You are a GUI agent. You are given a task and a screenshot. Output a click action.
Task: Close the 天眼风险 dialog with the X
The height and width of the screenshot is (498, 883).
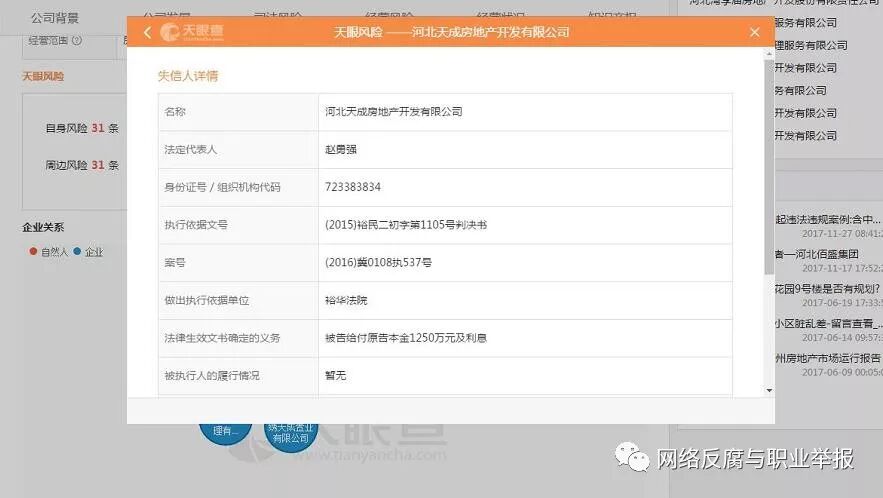(x=755, y=32)
